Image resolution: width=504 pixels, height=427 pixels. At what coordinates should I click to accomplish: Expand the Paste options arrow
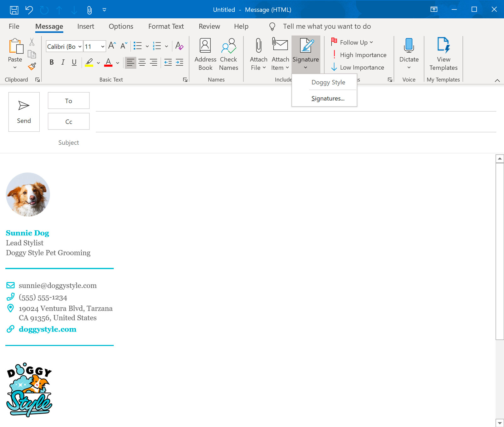15,67
